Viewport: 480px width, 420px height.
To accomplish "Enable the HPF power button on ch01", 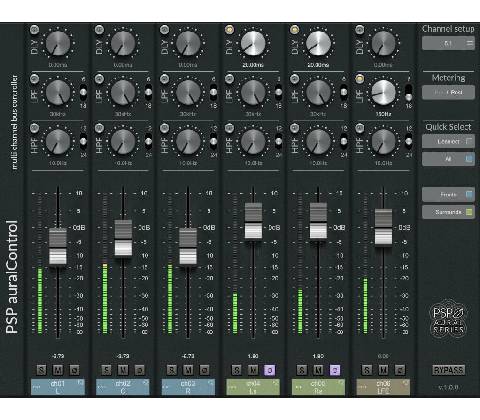I will [34, 128].
